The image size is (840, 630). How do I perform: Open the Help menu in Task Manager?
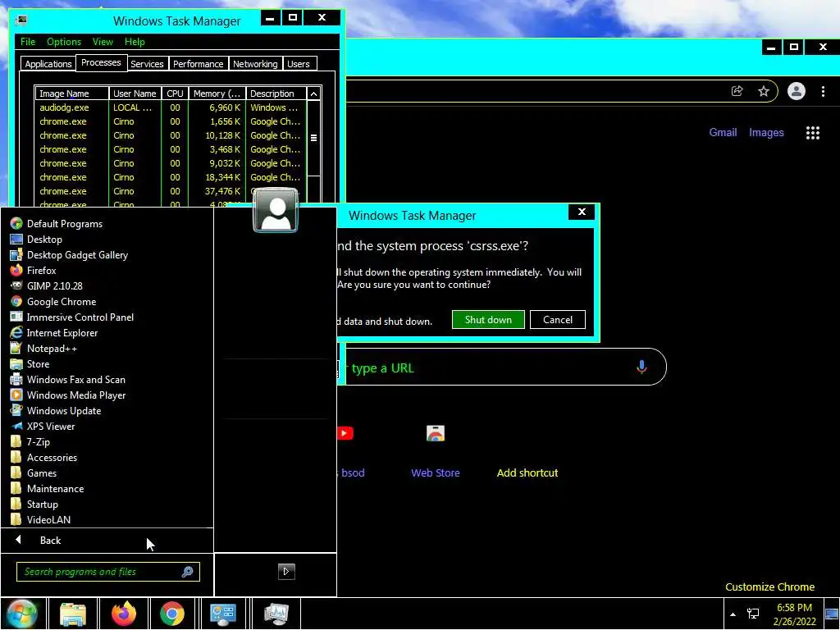click(135, 42)
